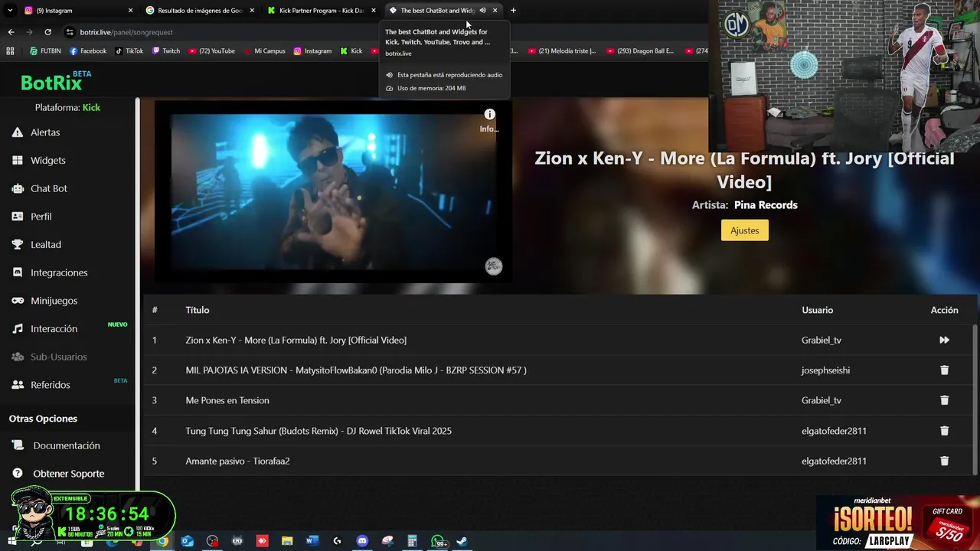
Task: Click Obtener Soporte link
Action: coord(58,474)
